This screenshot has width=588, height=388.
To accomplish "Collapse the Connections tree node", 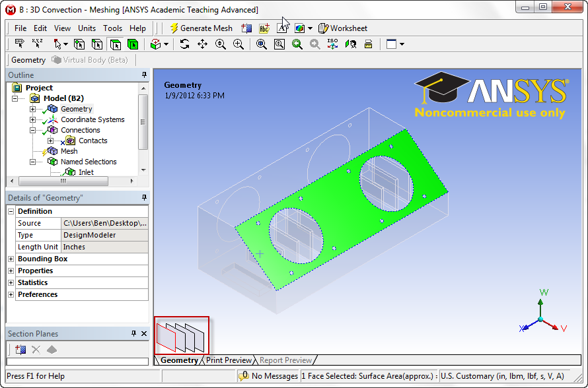I will (32, 130).
